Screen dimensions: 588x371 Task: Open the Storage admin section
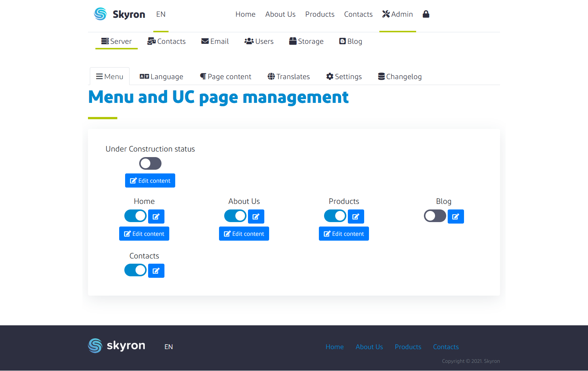tap(306, 41)
